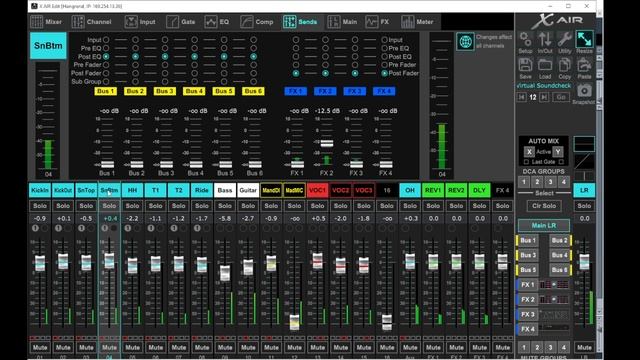Open the In/Out routing icon
Viewport: 640px width, 360px height.
(545, 40)
